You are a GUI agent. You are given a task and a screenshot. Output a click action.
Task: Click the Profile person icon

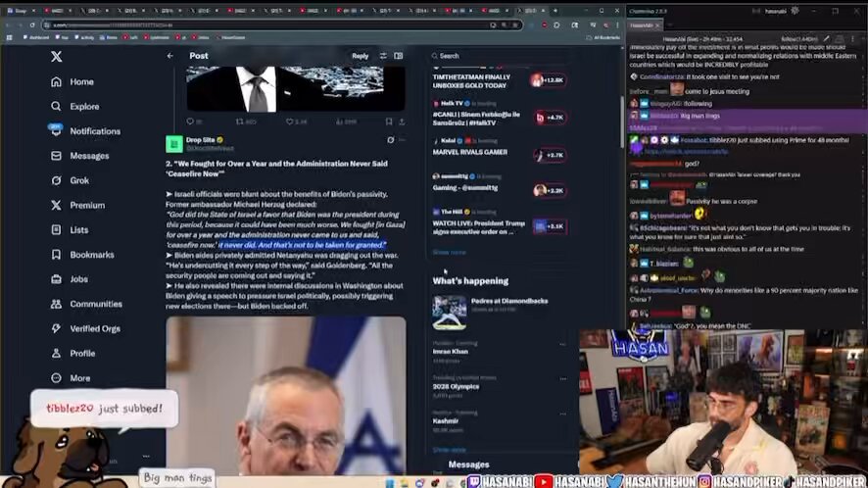coord(56,353)
